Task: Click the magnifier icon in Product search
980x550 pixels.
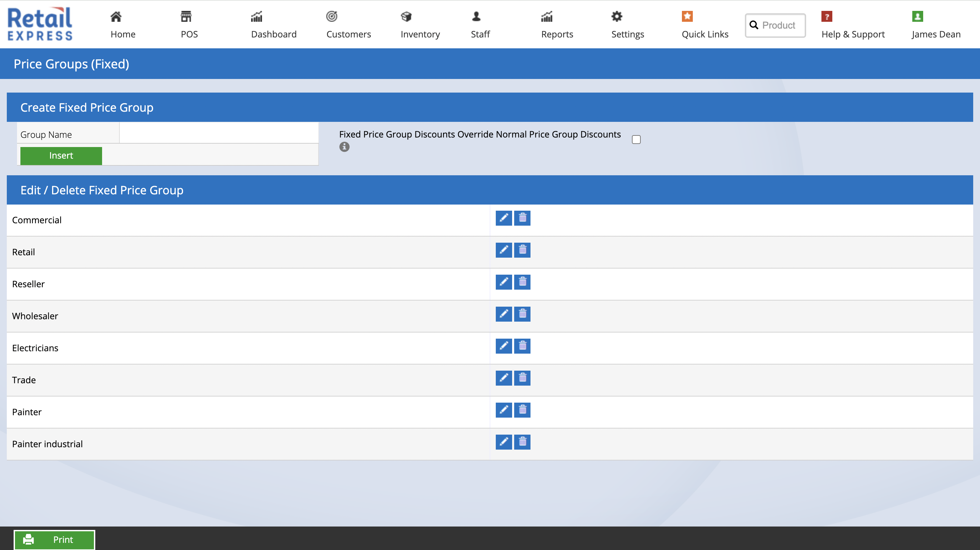Action: click(754, 25)
